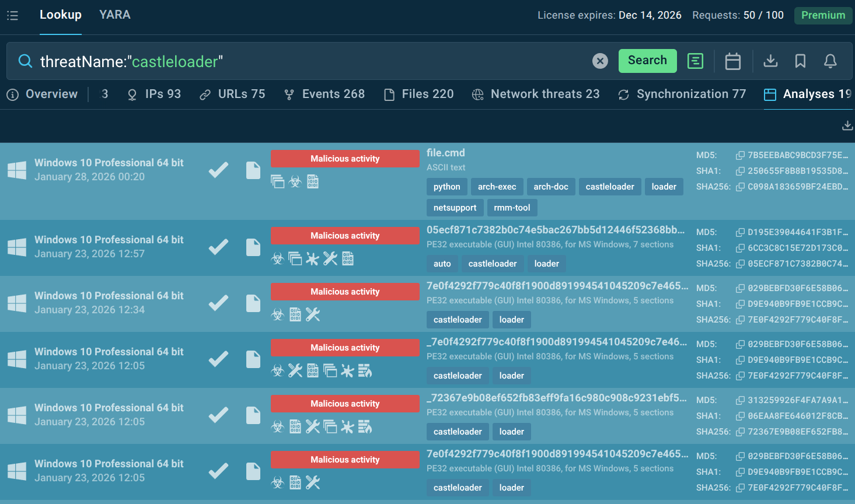Open notification bell for this query
The image size is (855, 504).
pos(830,61)
